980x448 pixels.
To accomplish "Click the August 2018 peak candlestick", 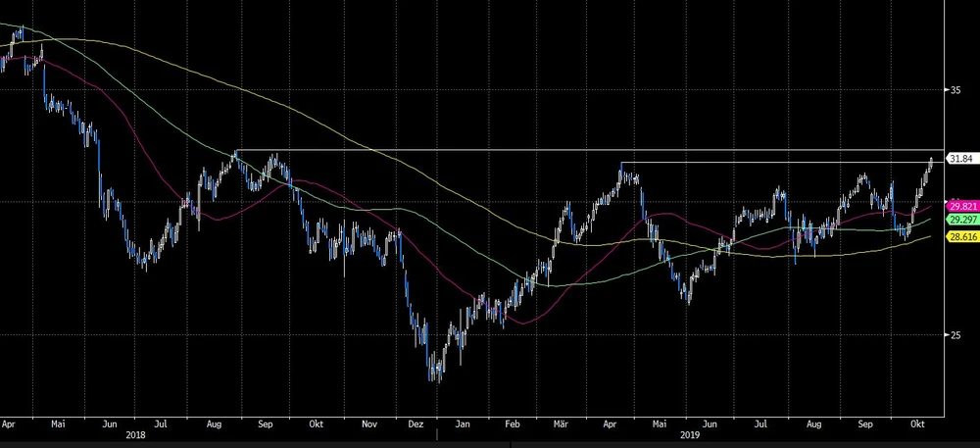I will tap(235, 157).
